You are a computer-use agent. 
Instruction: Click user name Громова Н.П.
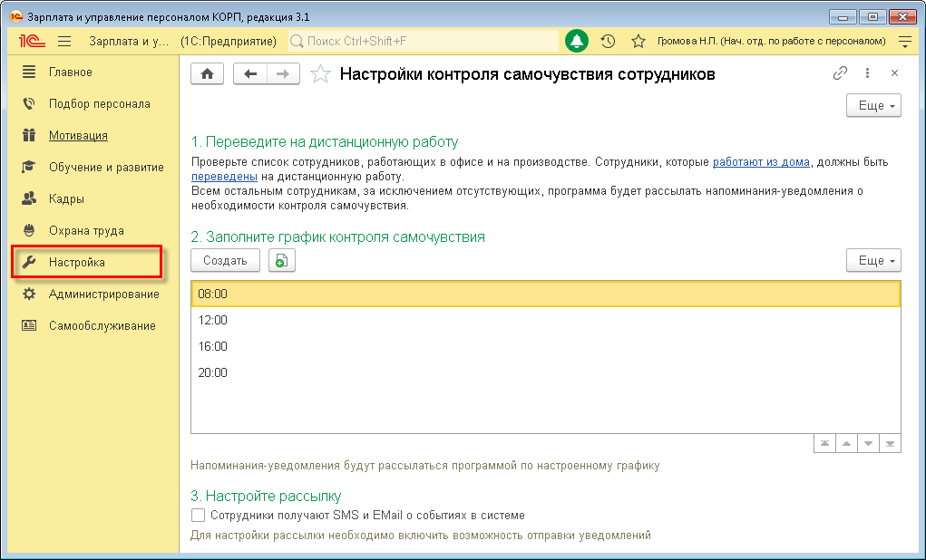(x=771, y=42)
